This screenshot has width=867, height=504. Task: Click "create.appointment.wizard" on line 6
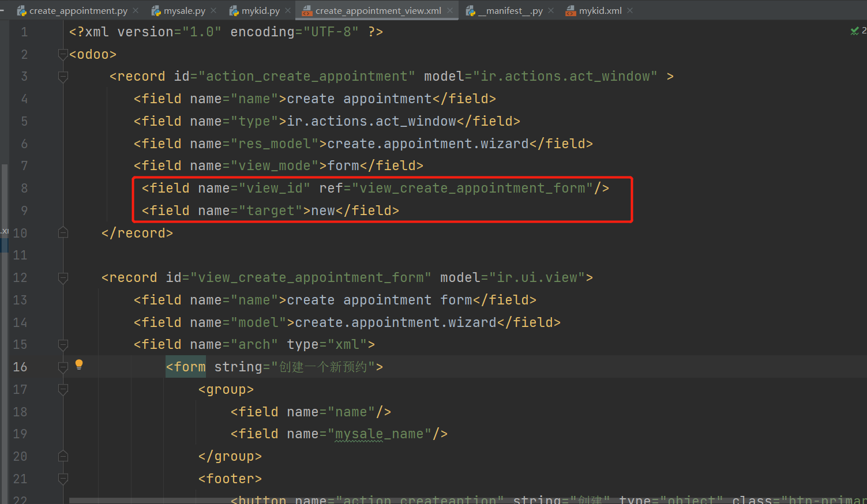(x=428, y=144)
